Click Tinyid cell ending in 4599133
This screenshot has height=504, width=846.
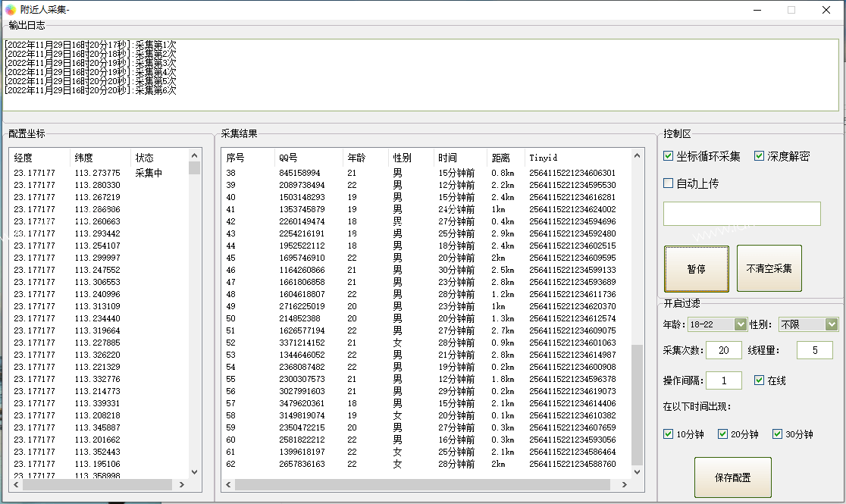tap(572, 270)
